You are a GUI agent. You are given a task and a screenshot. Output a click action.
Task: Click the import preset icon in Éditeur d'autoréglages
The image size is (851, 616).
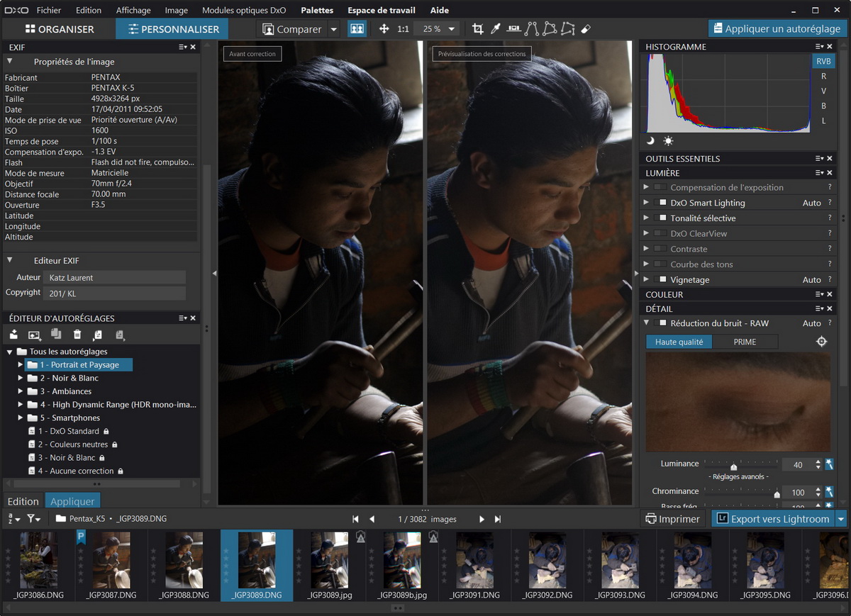point(13,335)
